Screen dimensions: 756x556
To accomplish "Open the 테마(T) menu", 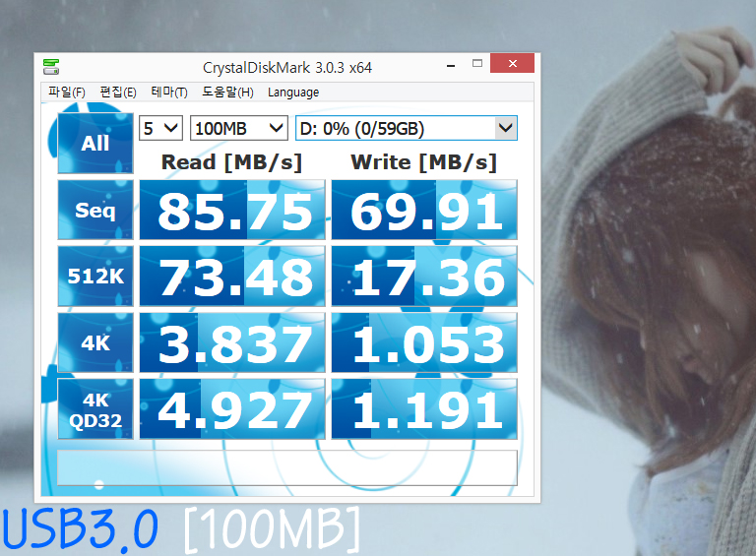I will [x=169, y=93].
